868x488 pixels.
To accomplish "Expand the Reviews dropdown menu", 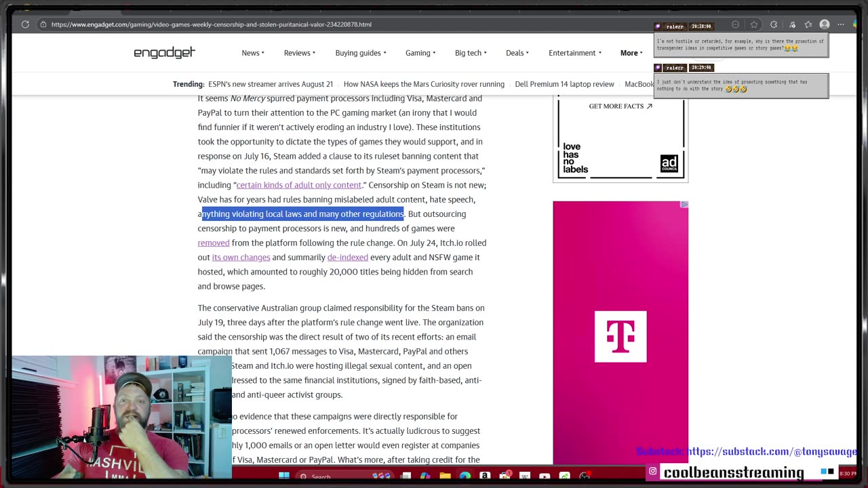I will [300, 53].
